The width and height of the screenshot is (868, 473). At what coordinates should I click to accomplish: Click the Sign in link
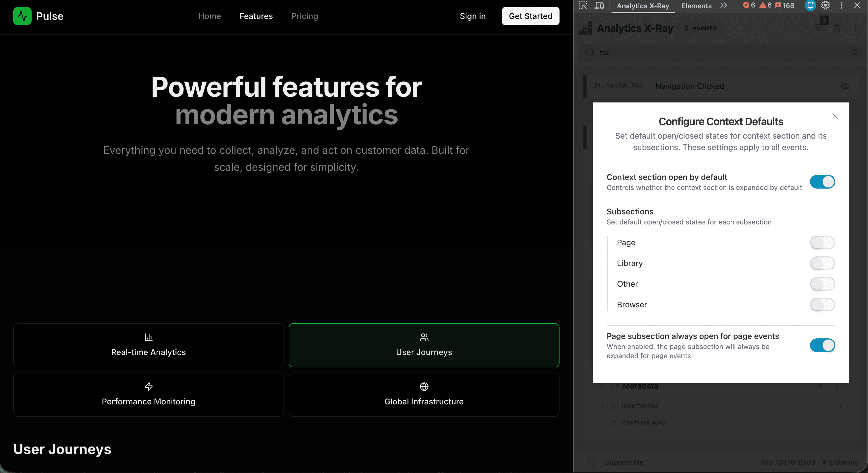pyautogui.click(x=472, y=16)
